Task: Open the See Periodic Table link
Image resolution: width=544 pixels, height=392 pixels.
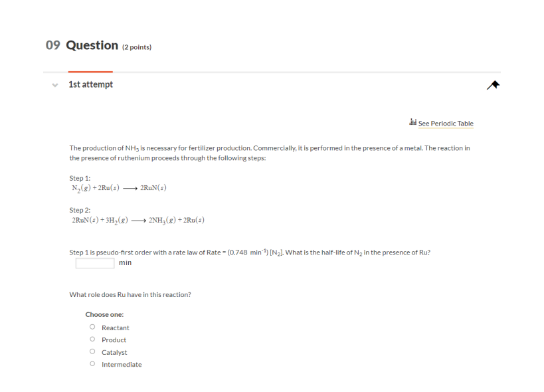Action: [x=446, y=124]
